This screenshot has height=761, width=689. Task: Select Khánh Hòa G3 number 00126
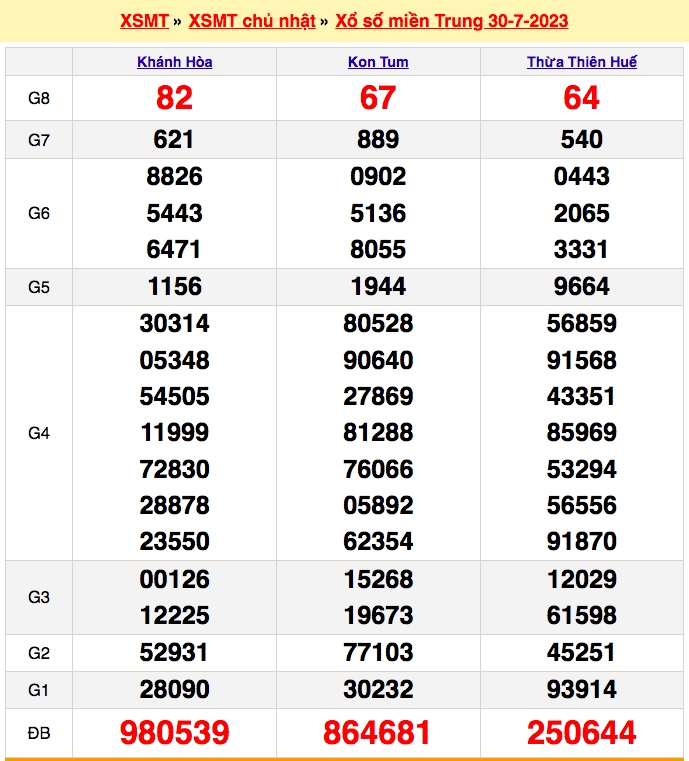(x=175, y=579)
